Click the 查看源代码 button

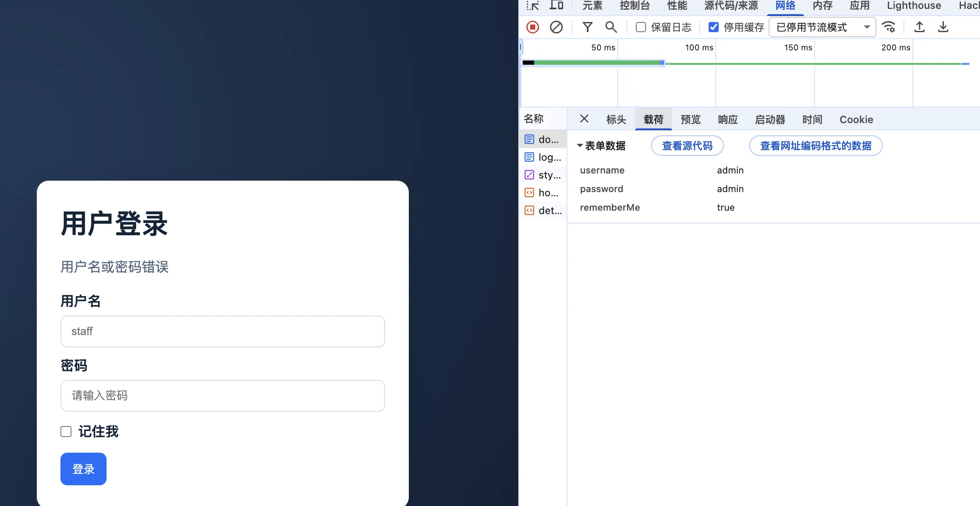(x=687, y=146)
